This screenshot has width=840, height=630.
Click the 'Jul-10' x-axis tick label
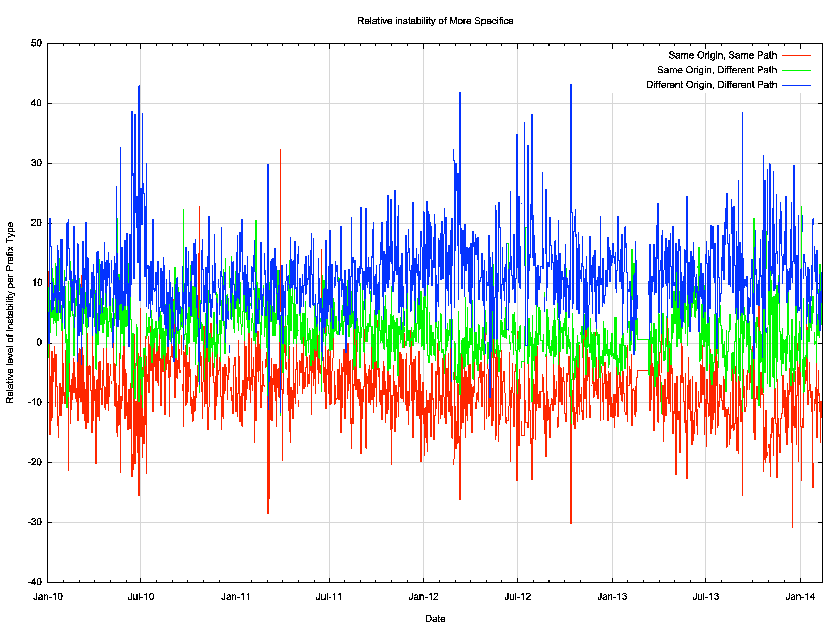pos(141,596)
